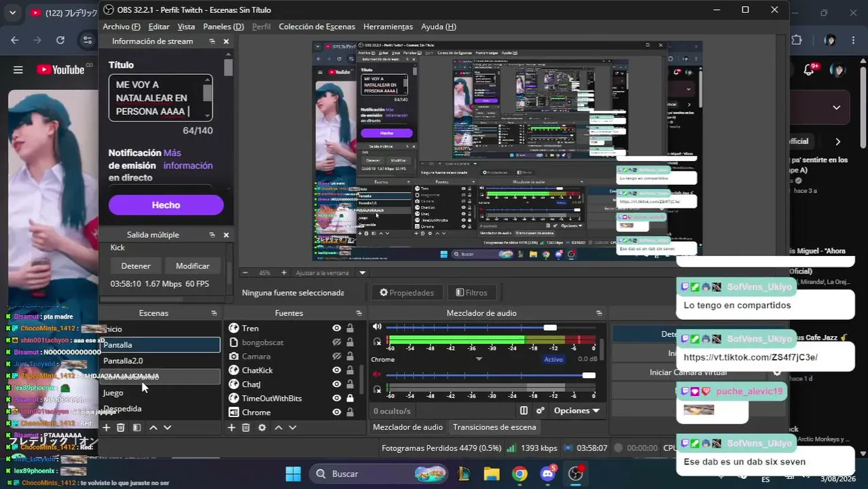Screen dimensions: 868x489
Task: Open Discord from the Windows taskbar
Action: (548, 473)
